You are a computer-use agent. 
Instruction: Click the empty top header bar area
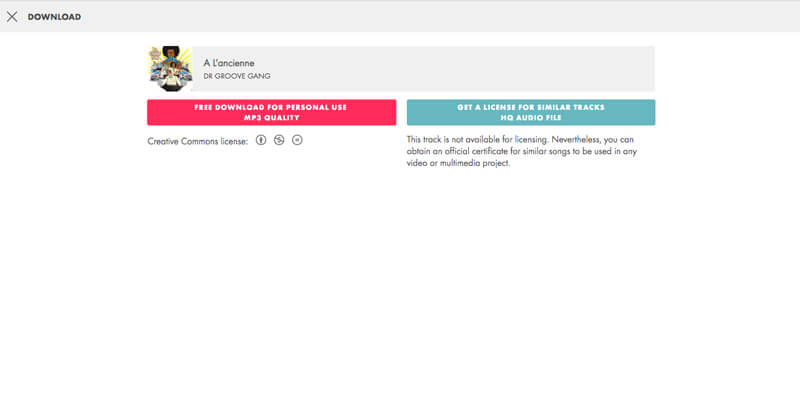point(450,17)
